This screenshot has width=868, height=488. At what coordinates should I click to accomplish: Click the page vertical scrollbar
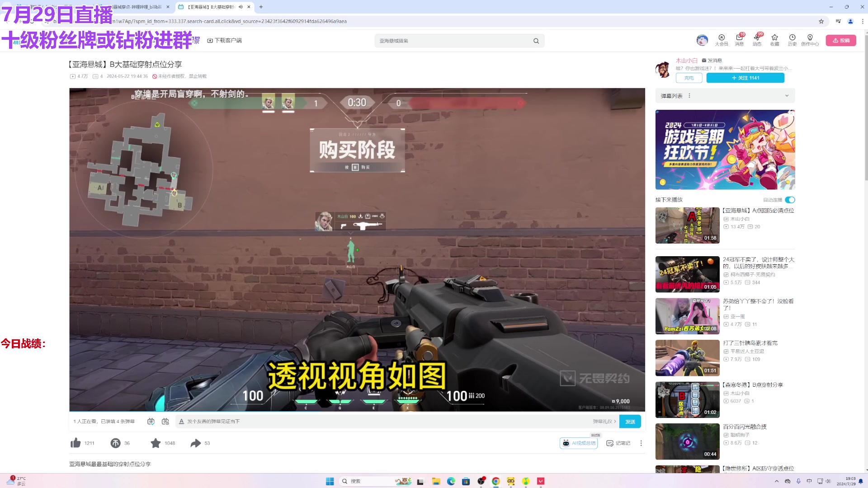click(865, 108)
